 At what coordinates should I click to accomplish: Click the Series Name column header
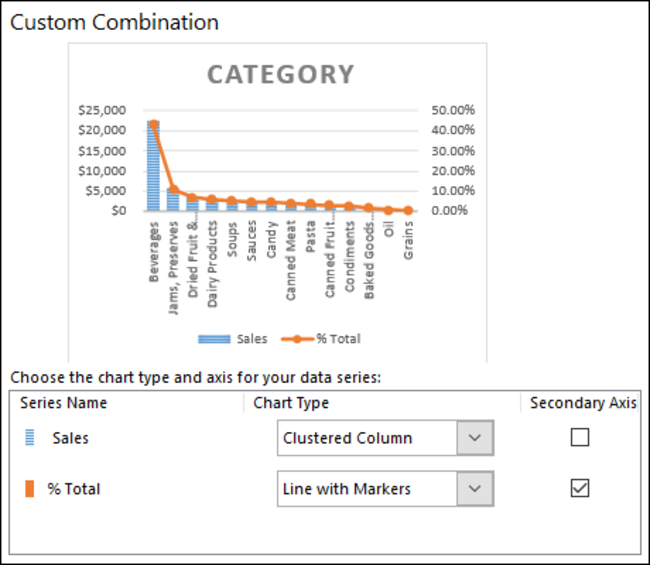tap(63, 403)
